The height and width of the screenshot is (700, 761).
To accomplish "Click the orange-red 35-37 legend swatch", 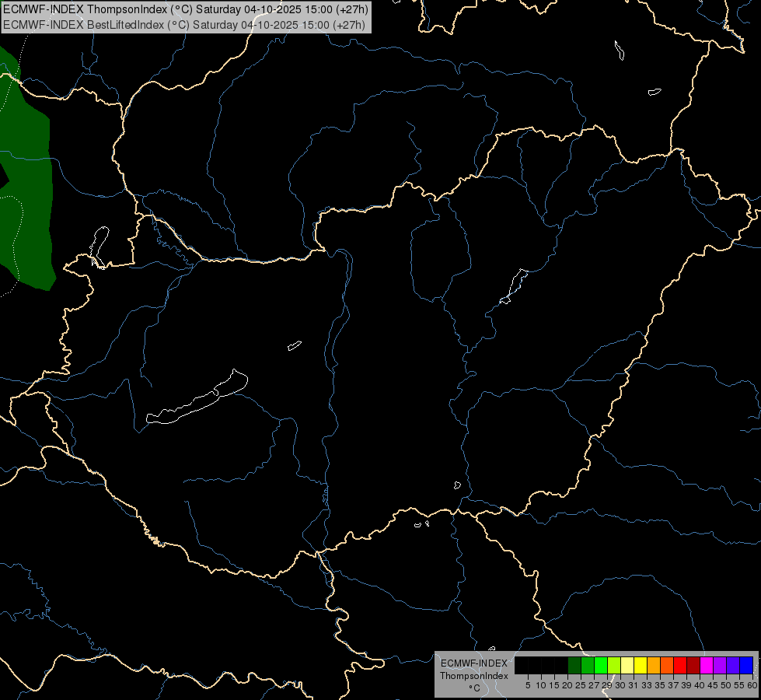I will [667, 665].
